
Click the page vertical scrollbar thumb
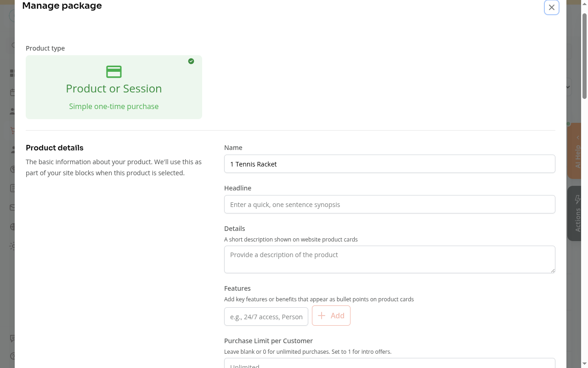585,56
